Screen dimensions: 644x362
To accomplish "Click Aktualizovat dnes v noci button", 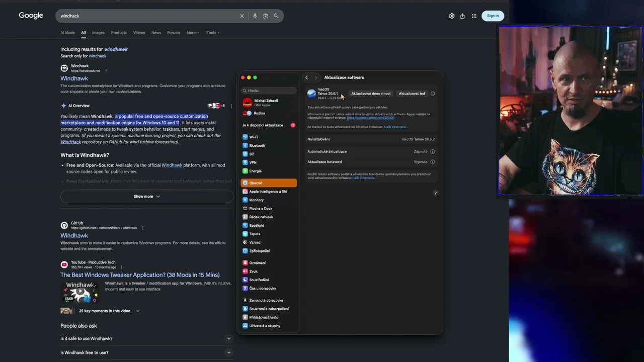I will coord(371,94).
